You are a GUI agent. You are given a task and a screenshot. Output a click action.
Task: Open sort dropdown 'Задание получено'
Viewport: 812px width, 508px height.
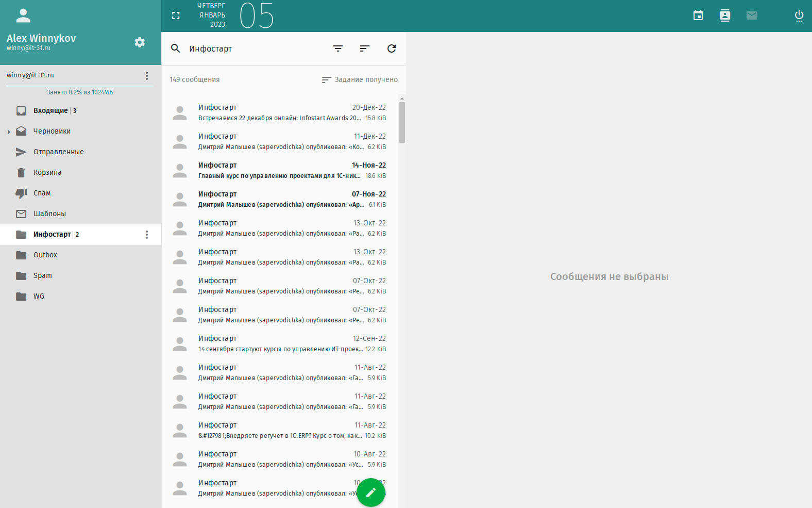360,79
